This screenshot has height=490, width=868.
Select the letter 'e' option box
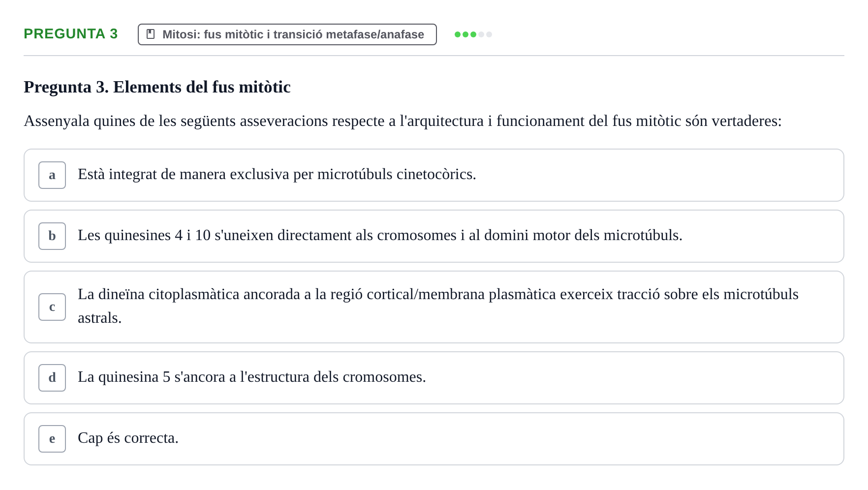[x=52, y=439]
